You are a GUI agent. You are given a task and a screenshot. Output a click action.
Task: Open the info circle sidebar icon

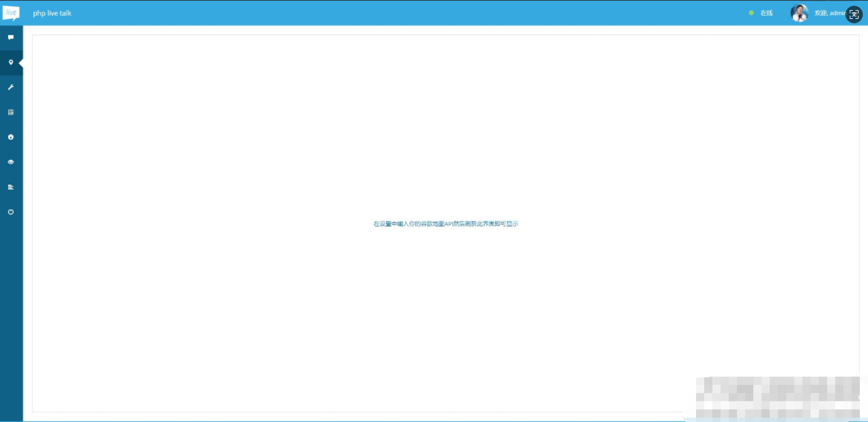click(11, 137)
